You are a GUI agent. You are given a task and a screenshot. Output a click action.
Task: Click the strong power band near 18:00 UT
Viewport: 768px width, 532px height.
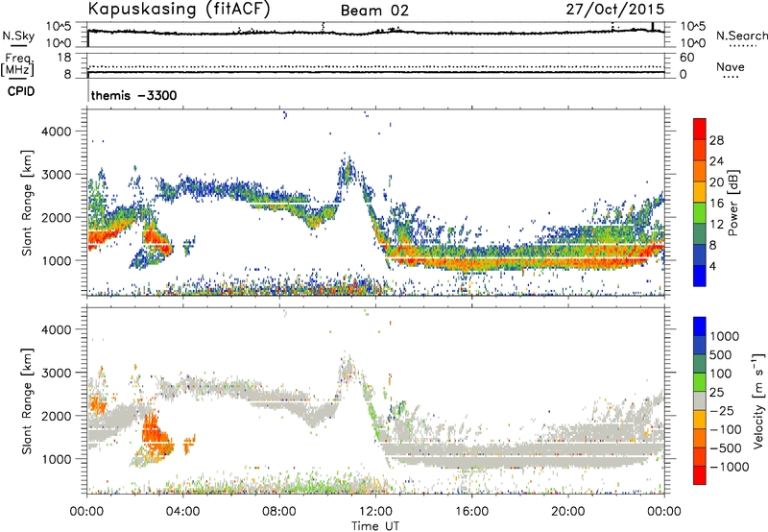click(519, 258)
